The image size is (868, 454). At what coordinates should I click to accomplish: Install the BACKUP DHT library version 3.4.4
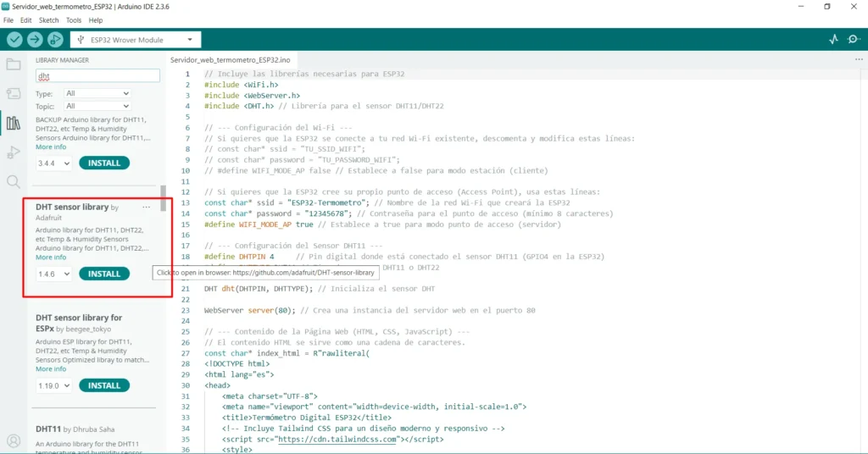104,163
